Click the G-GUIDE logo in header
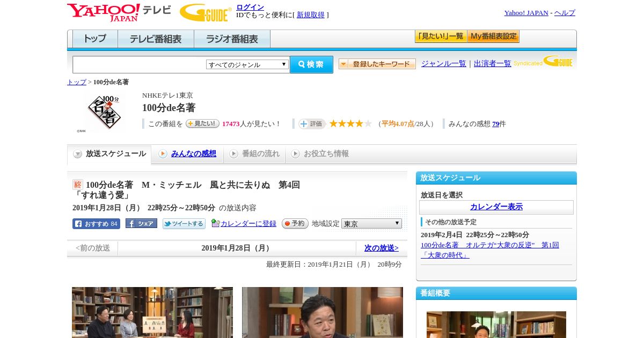The image size is (644, 338). click(206, 12)
